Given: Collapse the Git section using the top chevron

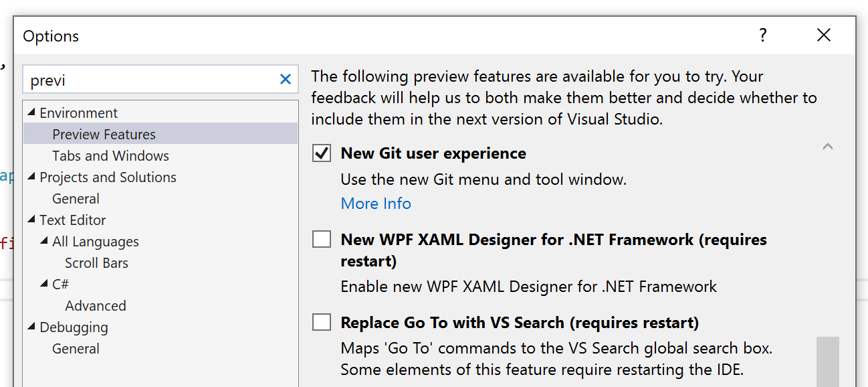Looking at the screenshot, I should (x=827, y=146).
